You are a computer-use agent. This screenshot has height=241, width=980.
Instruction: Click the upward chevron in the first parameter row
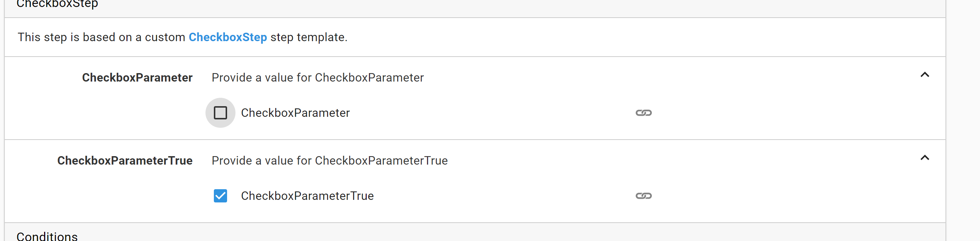925,75
